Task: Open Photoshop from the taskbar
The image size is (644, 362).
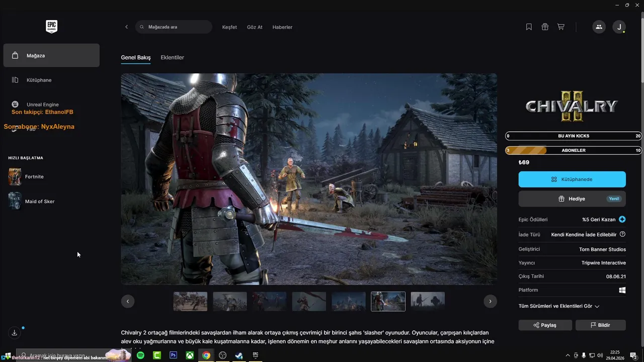Action: click(x=173, y=355)
